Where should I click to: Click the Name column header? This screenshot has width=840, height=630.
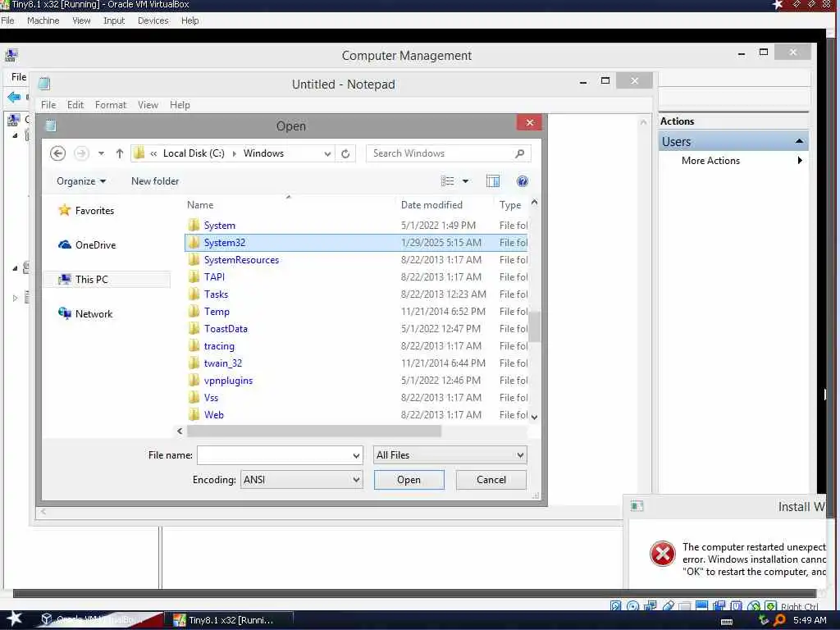(200, 204)
